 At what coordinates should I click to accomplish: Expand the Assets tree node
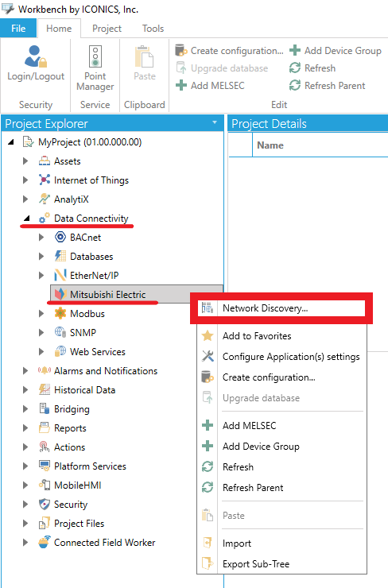(25, 161)
